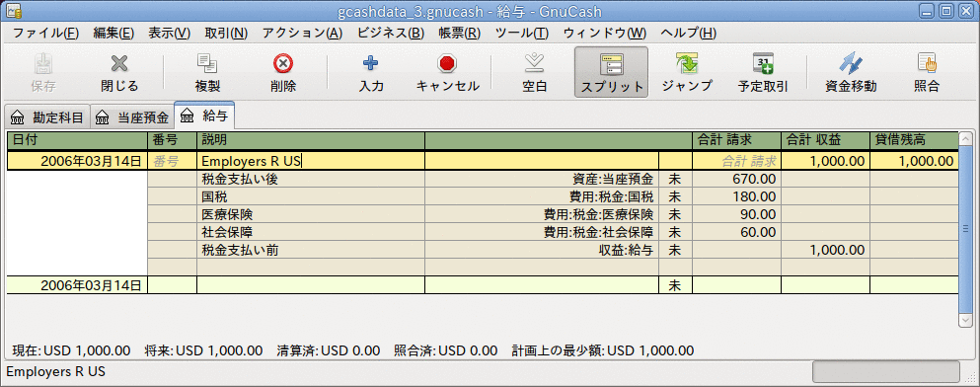The height and width of the screenshot is (387, 980).
Task: Click the window menu icon in title bar
Action: tap(14, 11)
